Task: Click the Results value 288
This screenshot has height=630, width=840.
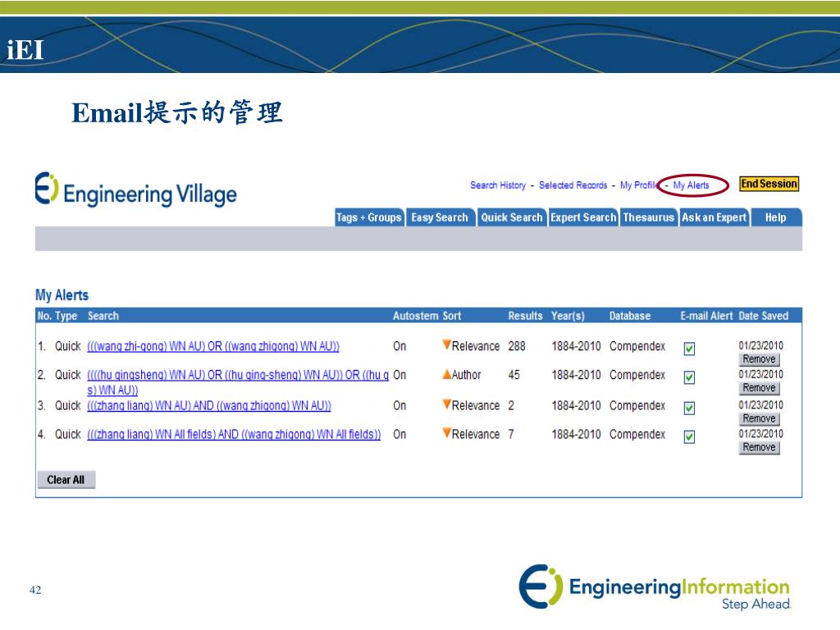Action: tap(517, 347)
